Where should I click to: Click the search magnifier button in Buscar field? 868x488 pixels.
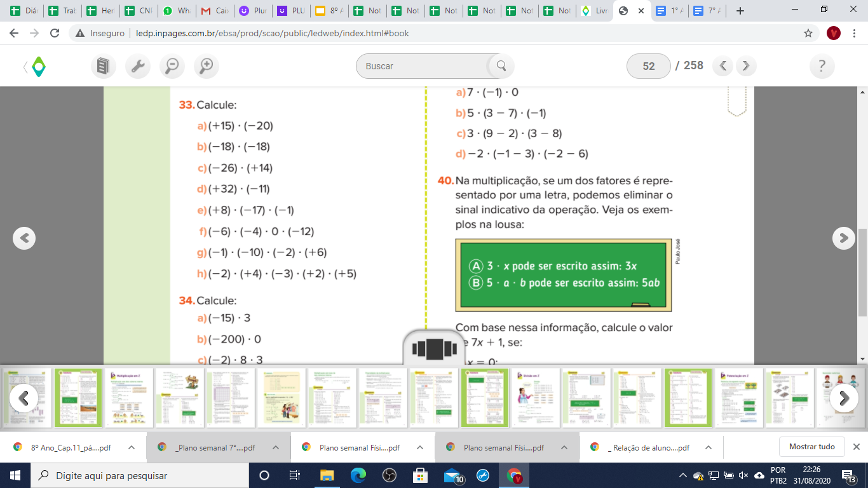(501, 65)
